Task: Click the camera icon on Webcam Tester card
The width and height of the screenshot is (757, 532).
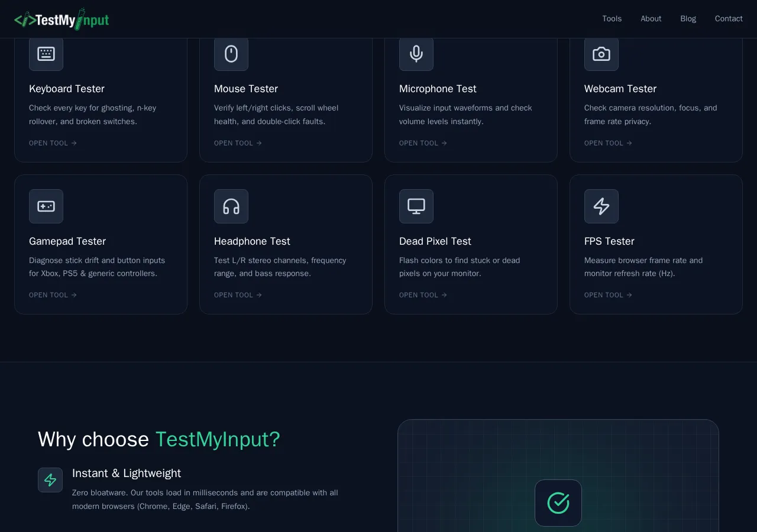Action: click(x=601, y=54)
